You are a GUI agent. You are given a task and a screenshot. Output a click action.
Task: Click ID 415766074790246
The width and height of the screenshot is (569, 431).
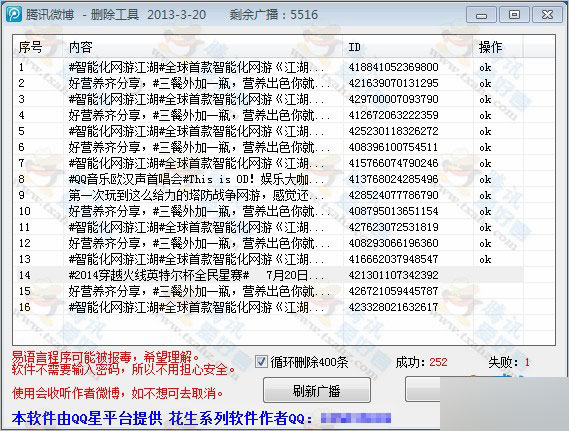(x=393, y=163)
